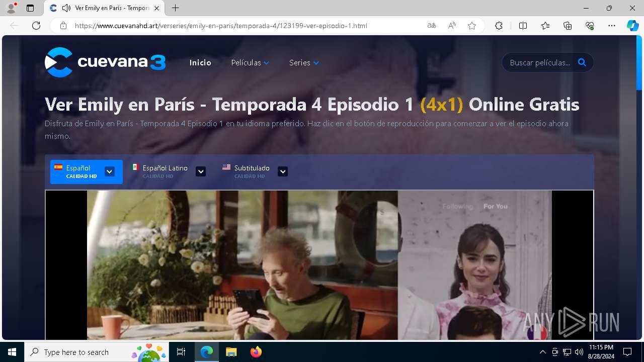Show hidden system tray icons
Screen dimensions: 644x362
tap(542, 352)
